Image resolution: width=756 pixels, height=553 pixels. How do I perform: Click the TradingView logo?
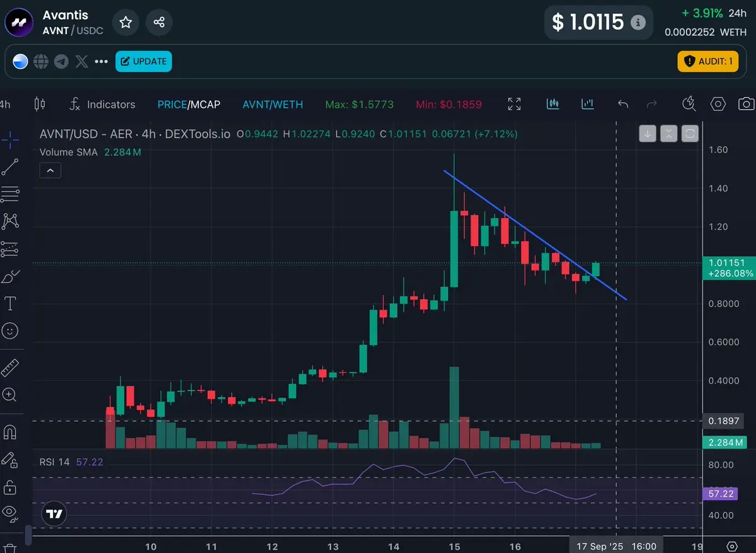point(55,514)
